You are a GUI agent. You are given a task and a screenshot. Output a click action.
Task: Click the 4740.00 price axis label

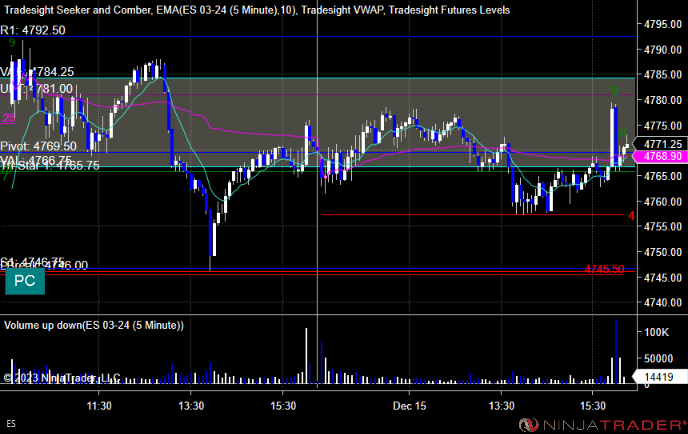click(663, 303)
